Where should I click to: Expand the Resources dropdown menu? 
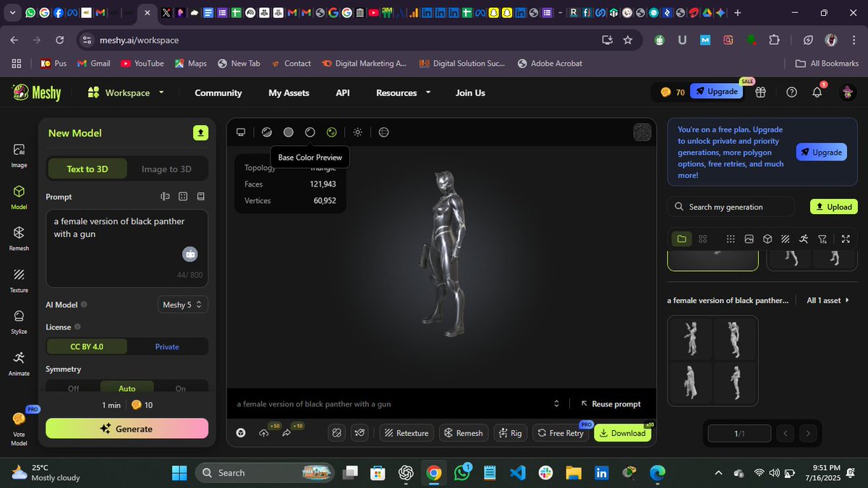click(403, 93)
